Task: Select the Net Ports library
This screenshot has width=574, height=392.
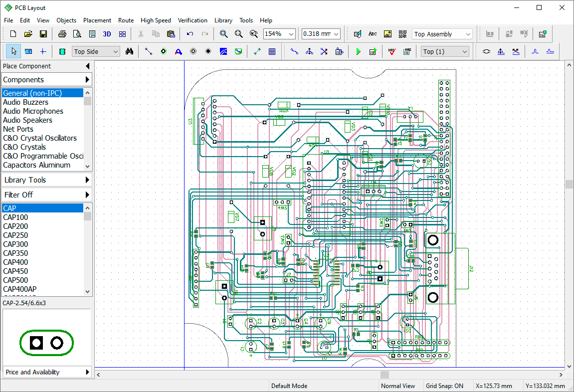Action: click(42, 129)
